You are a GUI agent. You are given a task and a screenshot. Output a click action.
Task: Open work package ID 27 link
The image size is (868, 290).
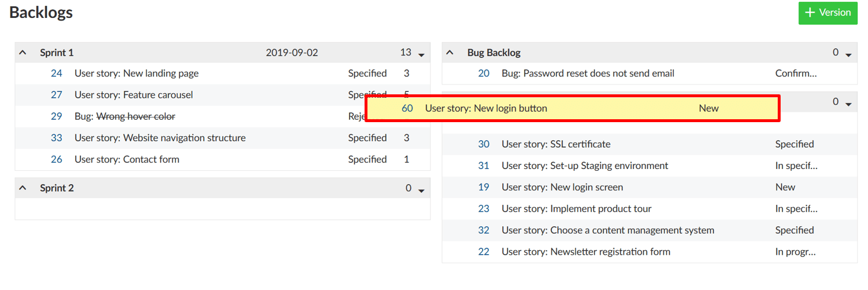(56, 95)
